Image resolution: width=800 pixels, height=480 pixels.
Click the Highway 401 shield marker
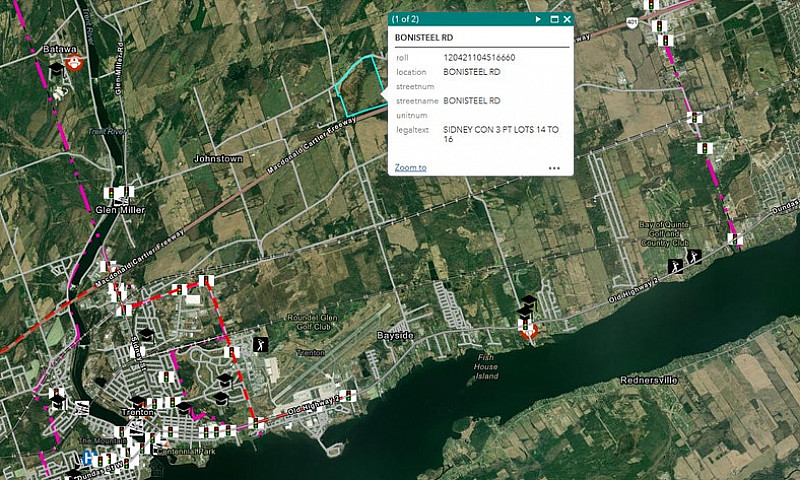[632, 23]
